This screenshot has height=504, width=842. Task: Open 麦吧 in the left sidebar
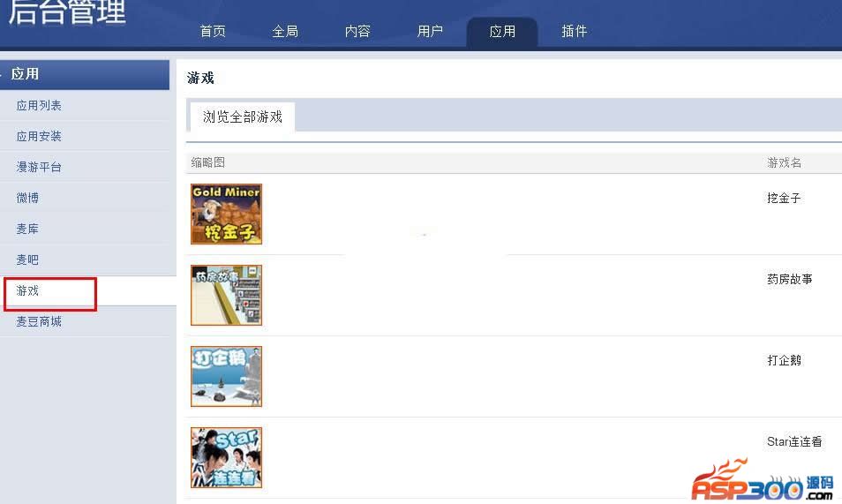coord(27,260)
